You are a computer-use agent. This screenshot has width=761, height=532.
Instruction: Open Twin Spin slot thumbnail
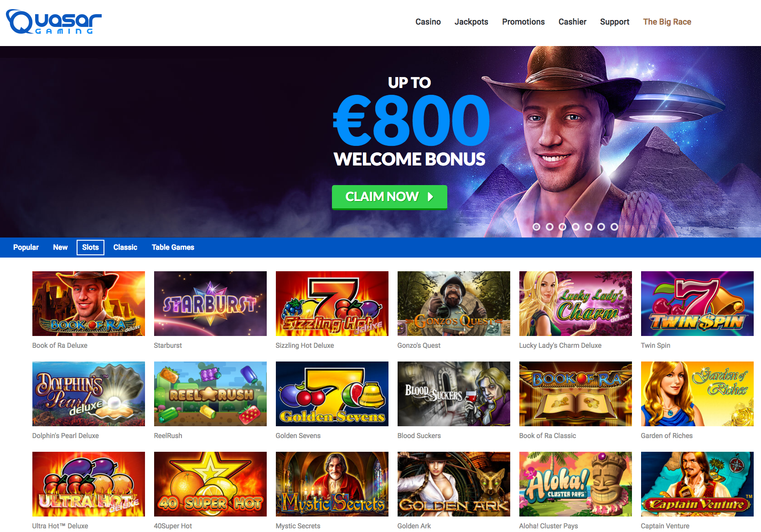pos(697,304)
